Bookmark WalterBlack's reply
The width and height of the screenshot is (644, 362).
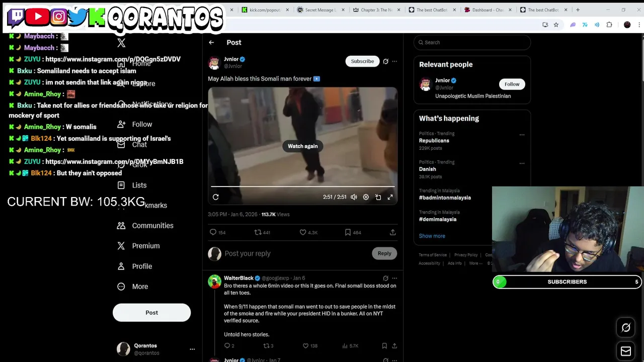point(384,346)
